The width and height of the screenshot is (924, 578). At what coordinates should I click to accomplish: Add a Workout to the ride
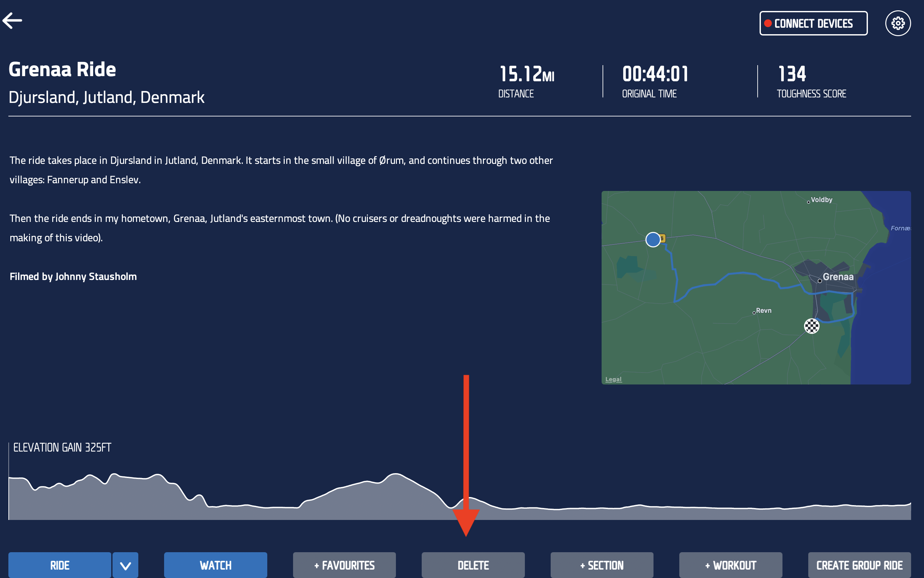(x=731, y=565)
